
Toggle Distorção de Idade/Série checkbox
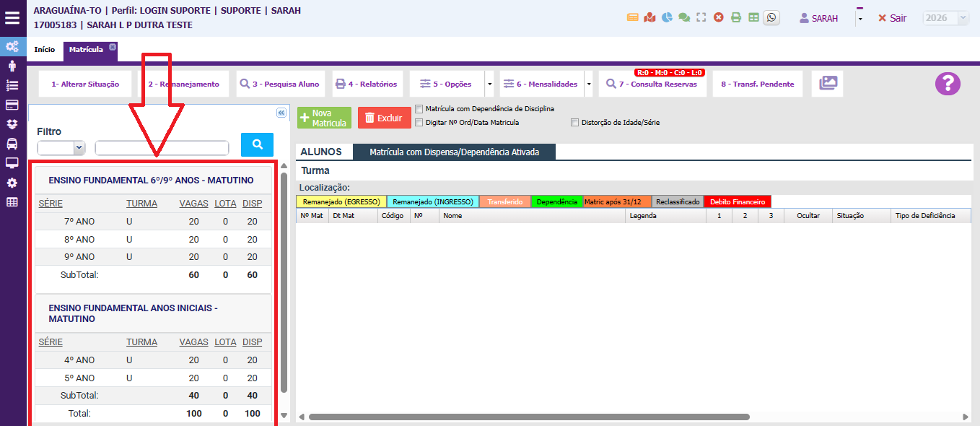point(575,123)
